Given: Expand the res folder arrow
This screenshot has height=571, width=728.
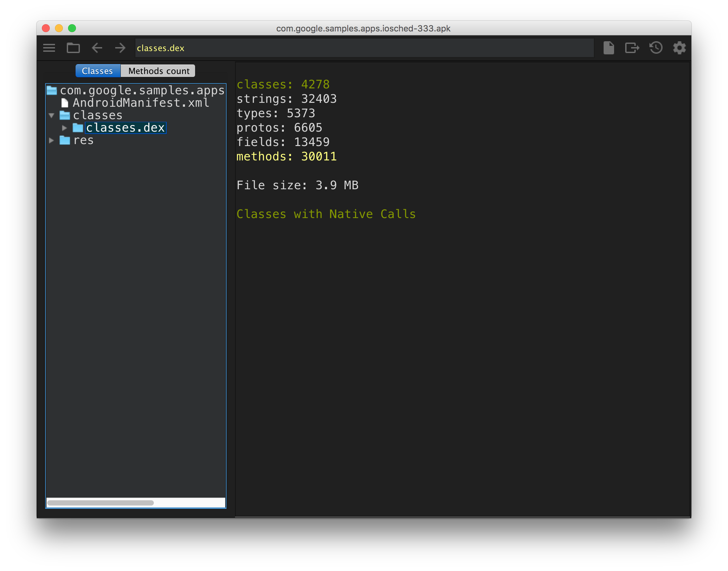Looking at the screenshot, I should pyautogui.click(x=51, y=140).
